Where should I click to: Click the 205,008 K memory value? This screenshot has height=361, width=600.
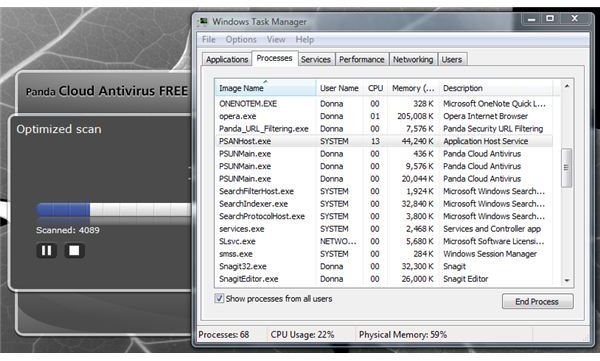(415, 116)
